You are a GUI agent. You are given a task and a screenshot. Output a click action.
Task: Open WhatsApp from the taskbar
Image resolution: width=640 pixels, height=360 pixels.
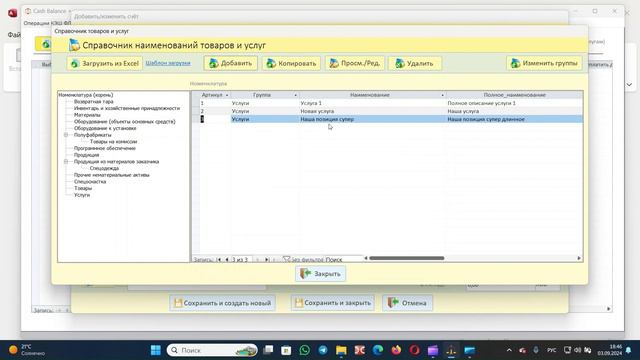tap(304, 350)
